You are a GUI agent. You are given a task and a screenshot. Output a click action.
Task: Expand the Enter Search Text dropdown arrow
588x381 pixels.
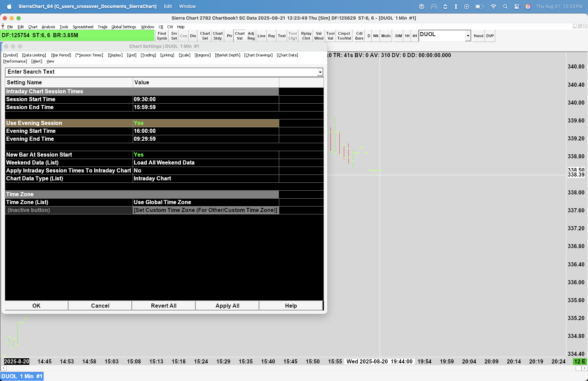[320, 72]
